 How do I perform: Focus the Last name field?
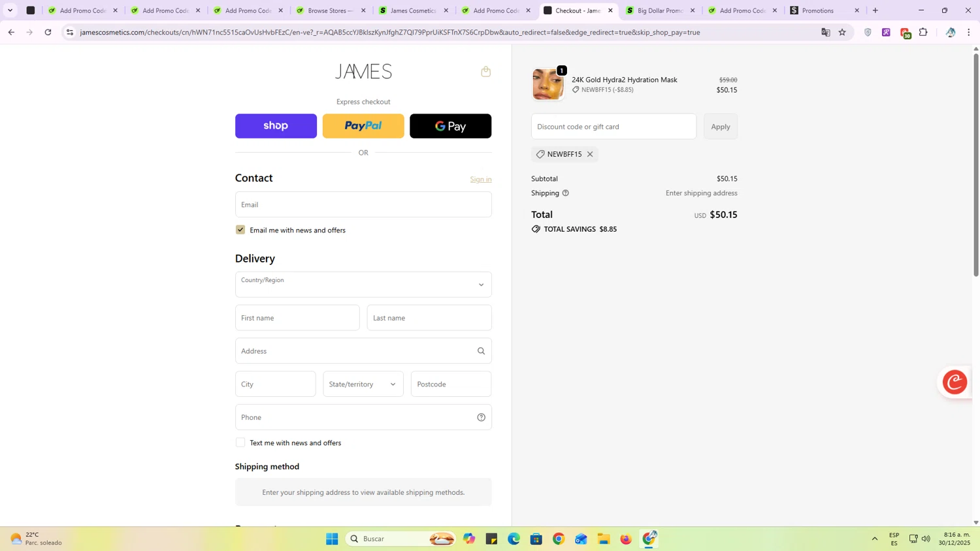[x=429, y=318]
